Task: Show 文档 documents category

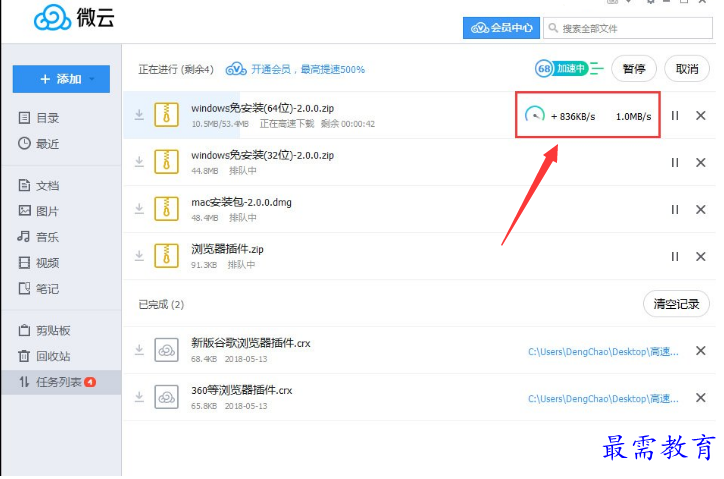Action: pos(39,186)
